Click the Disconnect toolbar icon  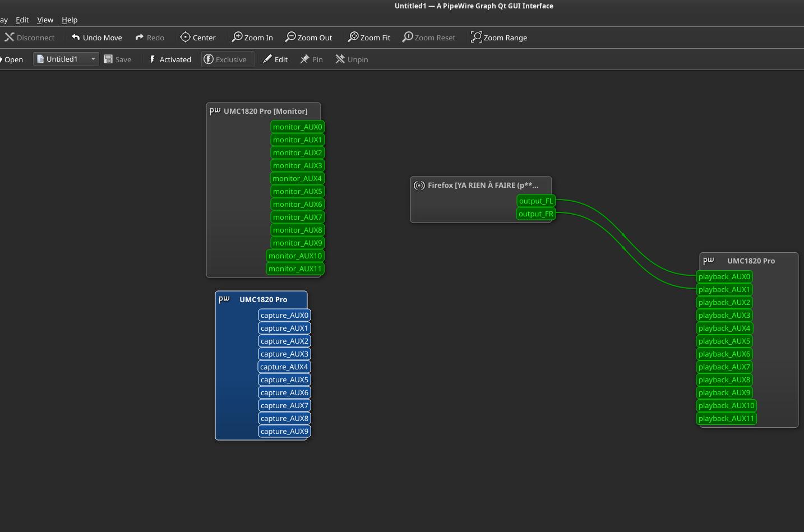pos(10,38)
